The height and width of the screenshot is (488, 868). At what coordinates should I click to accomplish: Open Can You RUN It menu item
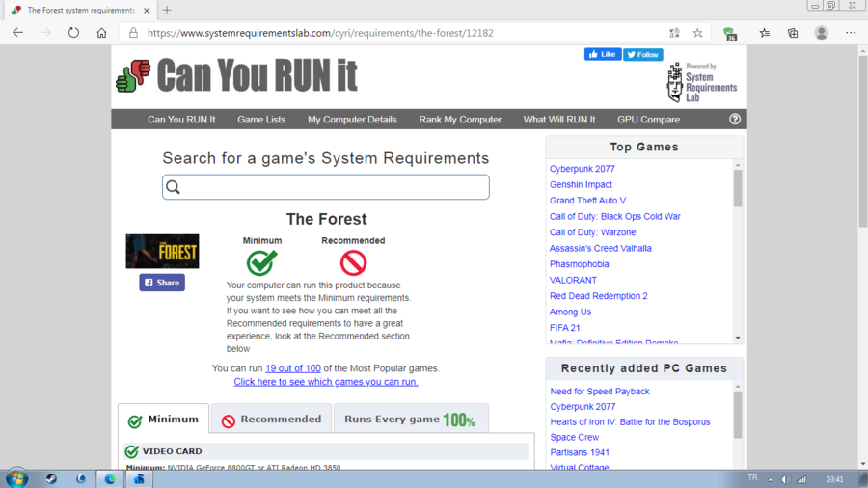(181, 120)
